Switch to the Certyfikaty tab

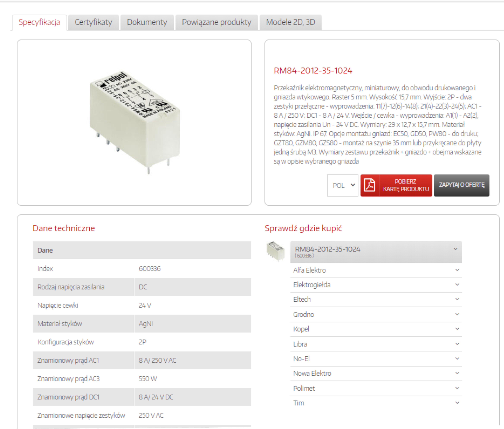(93, 22)
